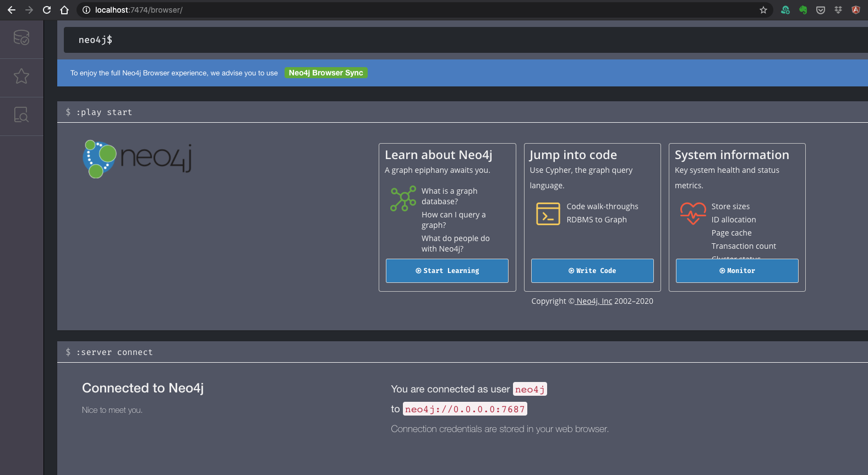The image size is (868, 475).
Task: Click 'ID allocation' text
Action: [733, 220]
